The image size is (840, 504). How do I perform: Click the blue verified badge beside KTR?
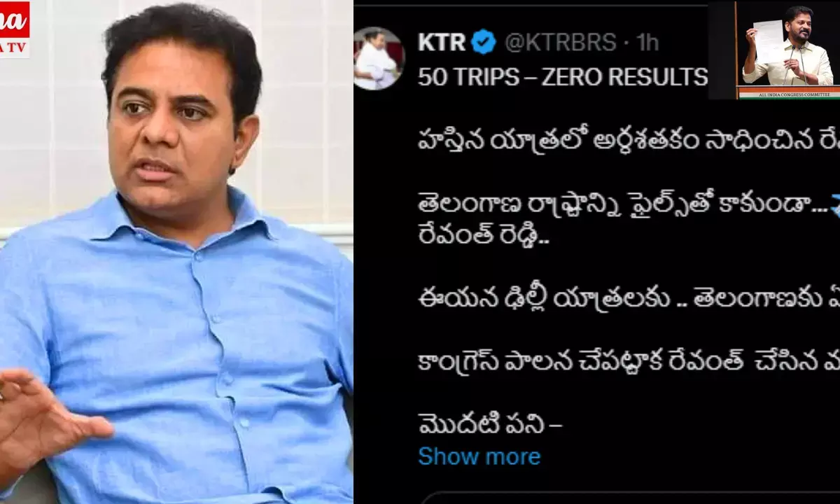pyautogui.click(x=484, y=42)
